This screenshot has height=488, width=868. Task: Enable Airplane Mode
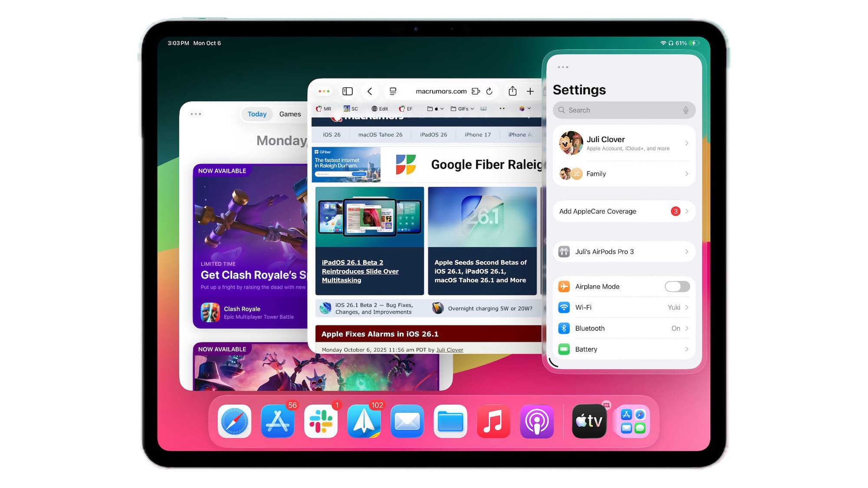tap(677, 286)
